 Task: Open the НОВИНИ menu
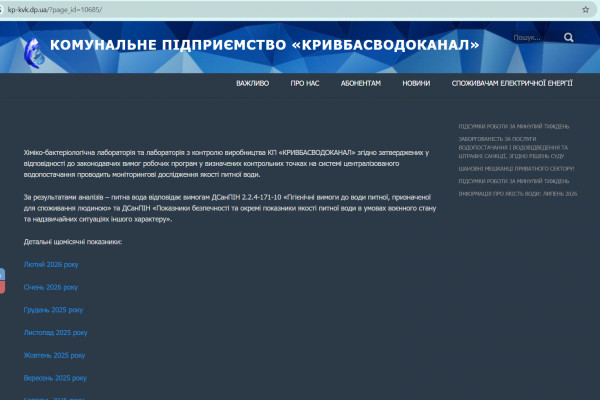416,83
